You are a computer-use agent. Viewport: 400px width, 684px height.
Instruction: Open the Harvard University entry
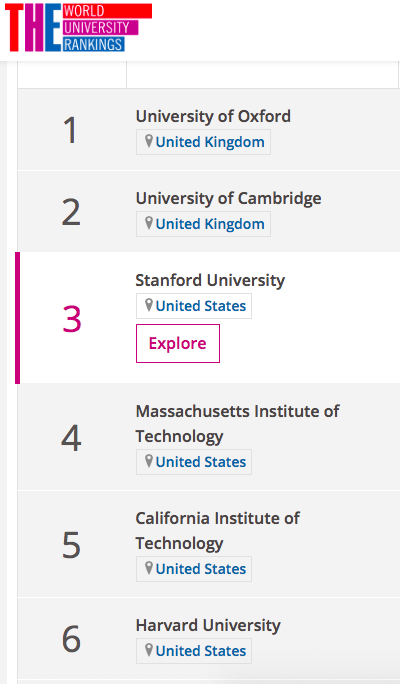[208, 626]
